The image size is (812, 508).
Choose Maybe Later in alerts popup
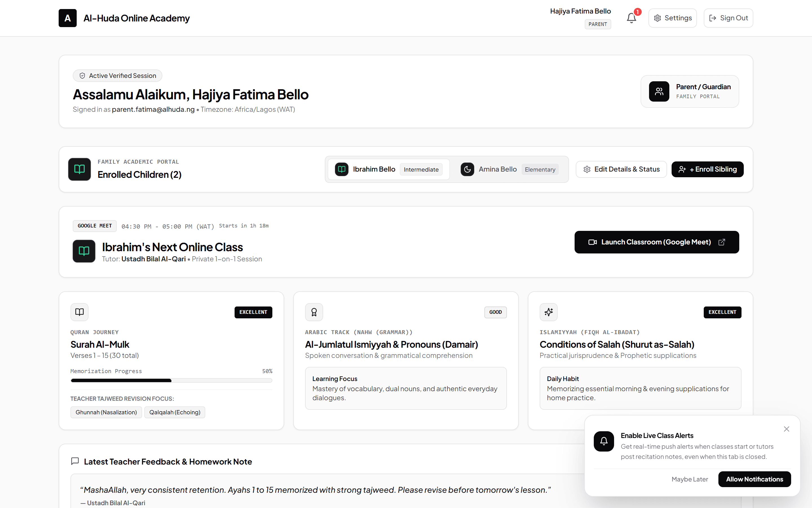pyautogui.click(x=690, y=479)
